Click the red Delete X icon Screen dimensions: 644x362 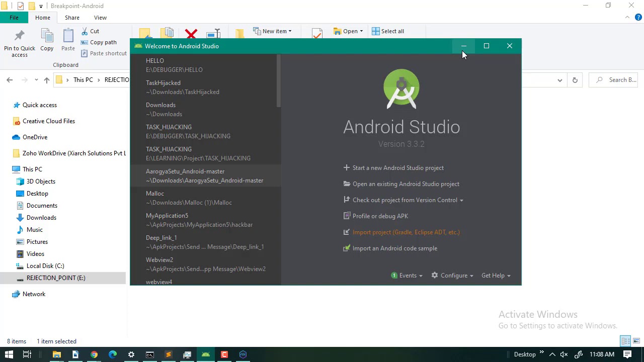191,34
